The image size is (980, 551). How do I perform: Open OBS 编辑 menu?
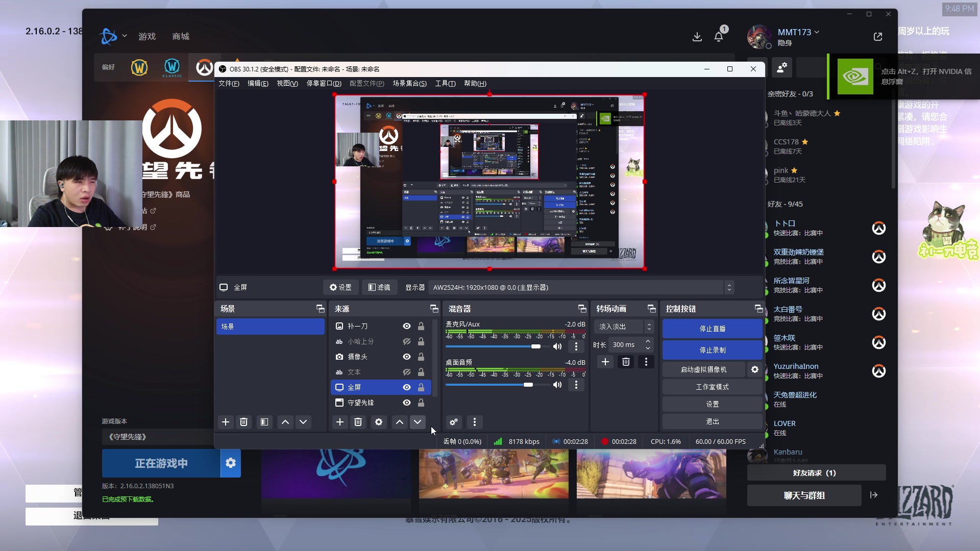(x=258, y=84)
